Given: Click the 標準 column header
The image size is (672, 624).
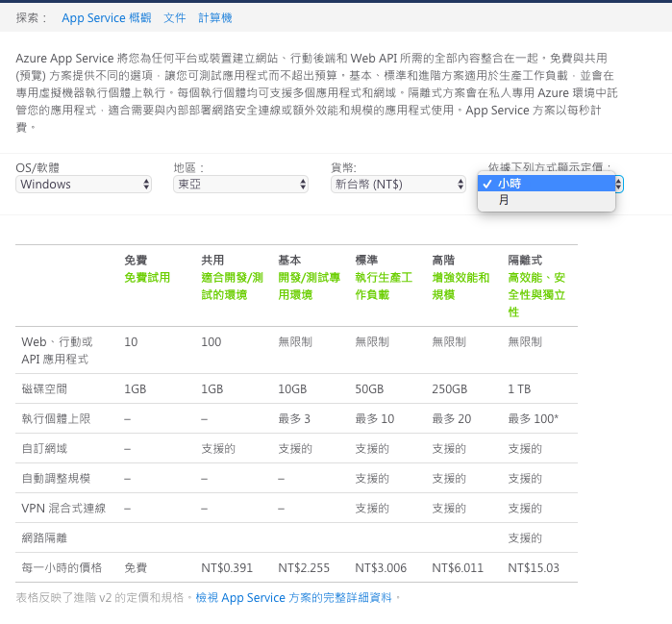Looking at the screenshot, I should click(366, 261).
